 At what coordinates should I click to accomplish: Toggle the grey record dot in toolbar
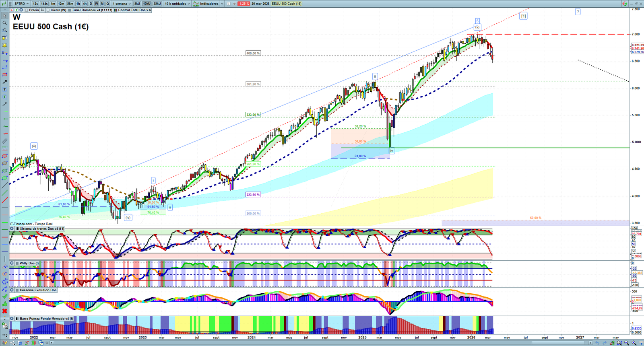[x=235, y=4]
